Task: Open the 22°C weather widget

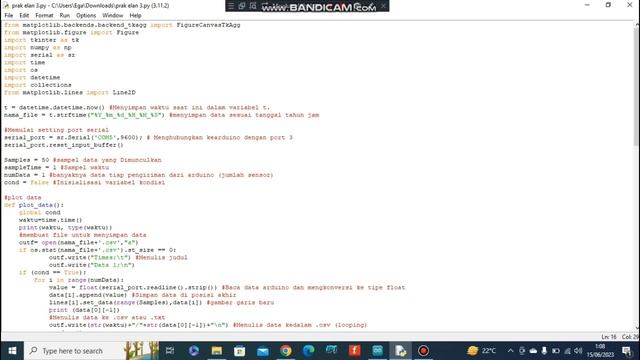Action: [482, 351]
